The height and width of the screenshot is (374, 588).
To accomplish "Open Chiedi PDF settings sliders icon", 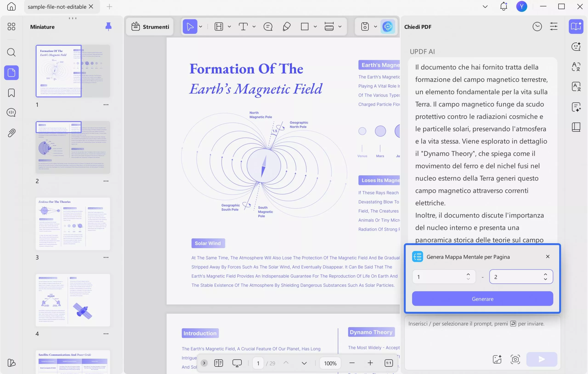I will point(554,26).
